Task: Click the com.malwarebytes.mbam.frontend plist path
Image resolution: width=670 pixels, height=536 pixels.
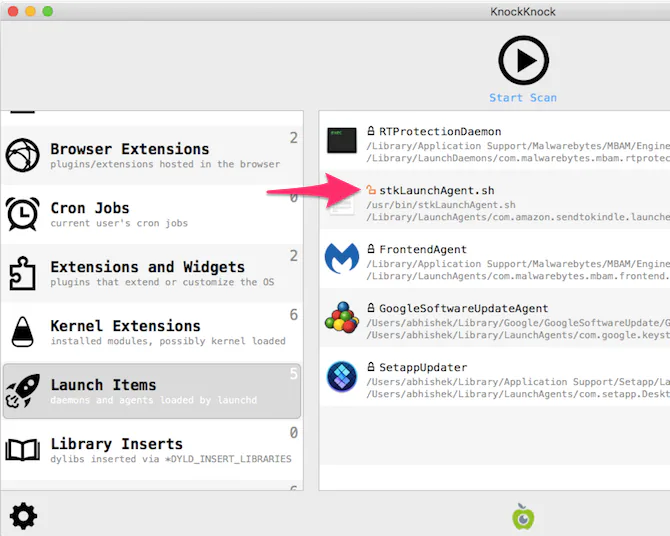Action: pyautogui.click(x=518, y=276)
